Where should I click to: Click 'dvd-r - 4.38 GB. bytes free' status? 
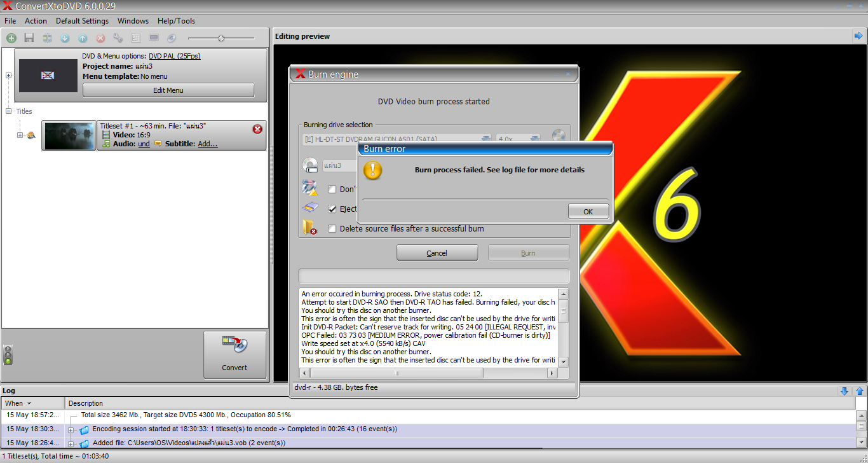[x=336, y=387]
